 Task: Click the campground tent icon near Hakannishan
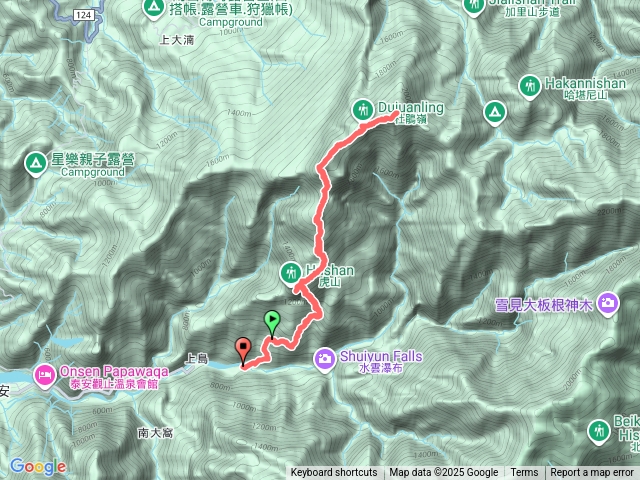495,113
